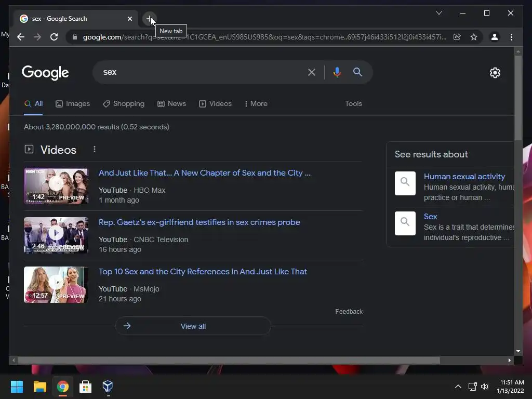Select the All results tab
Viewport: 532px width, 399px height.
point(33,104)
